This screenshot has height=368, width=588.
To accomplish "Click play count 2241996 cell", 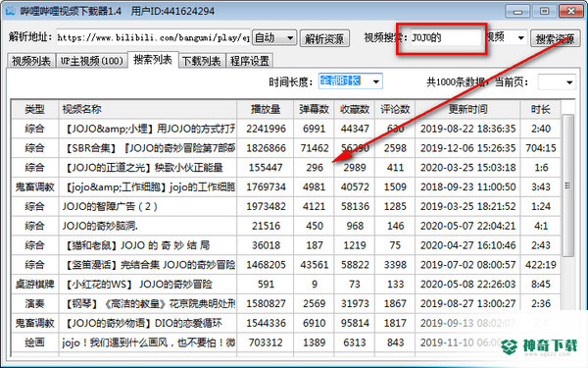I will (266, 129).
